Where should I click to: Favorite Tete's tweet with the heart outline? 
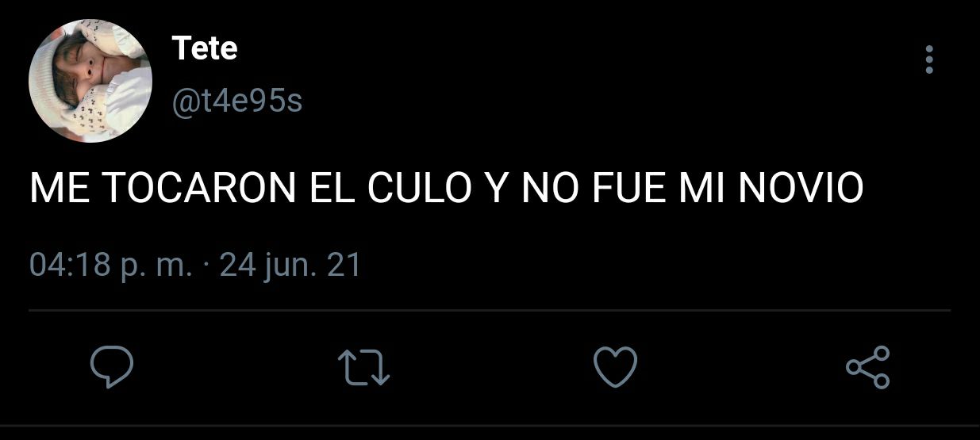click(616, 368)
